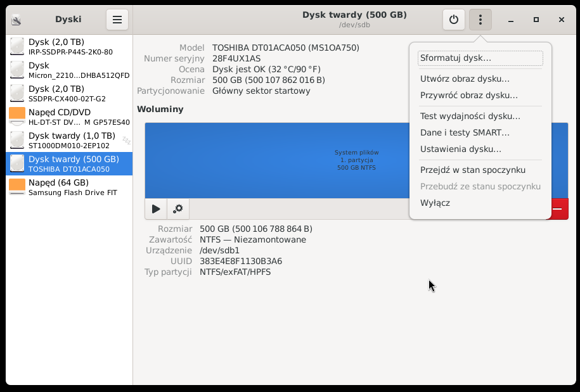The width and height of the screenshot is (580, 392).
Task: Open the Dyski hamburger menu
Action: pyautogui.click(x=117, y=20)
